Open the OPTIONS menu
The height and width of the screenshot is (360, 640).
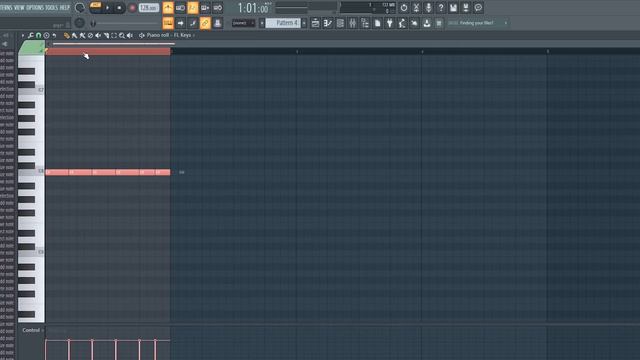coord(35,7)
